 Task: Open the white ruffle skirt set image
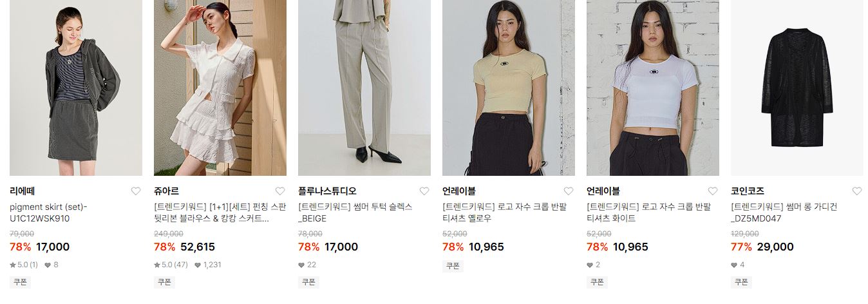point(220,88)
